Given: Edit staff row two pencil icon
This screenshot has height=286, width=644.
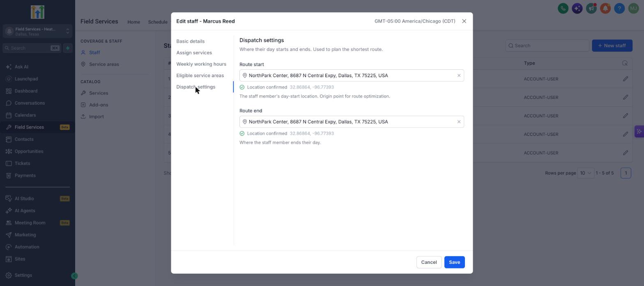Looking at the screenshot, I should tap(626, 97).
